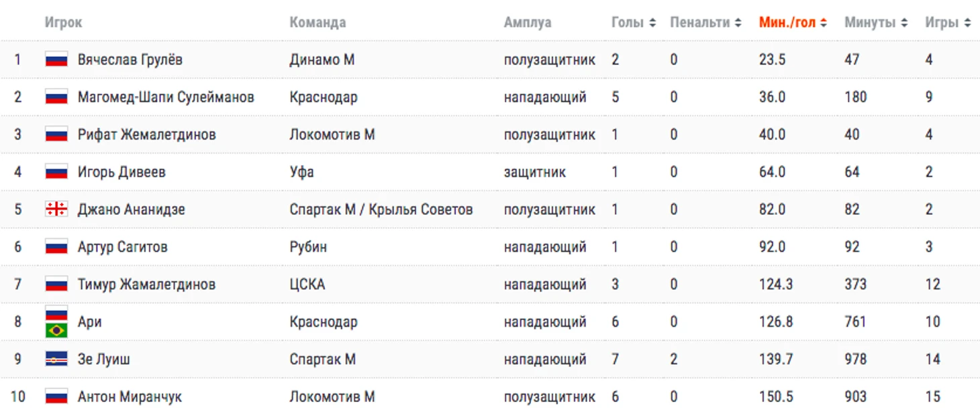The image size is (980, 410).
Task: Click the flag icon beside Игорь Дивеев
Action: (56, 172)
